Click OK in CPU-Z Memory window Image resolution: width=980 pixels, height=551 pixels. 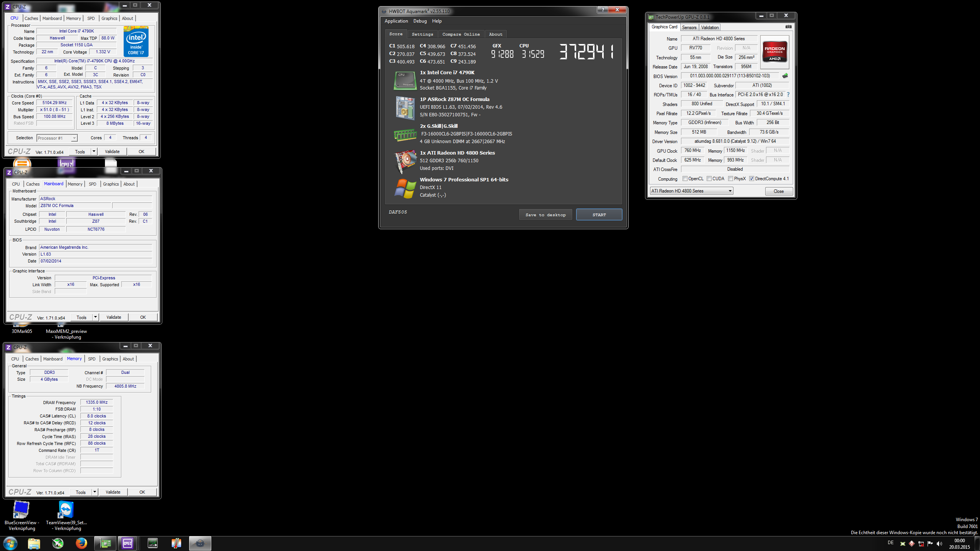(142, 492)
